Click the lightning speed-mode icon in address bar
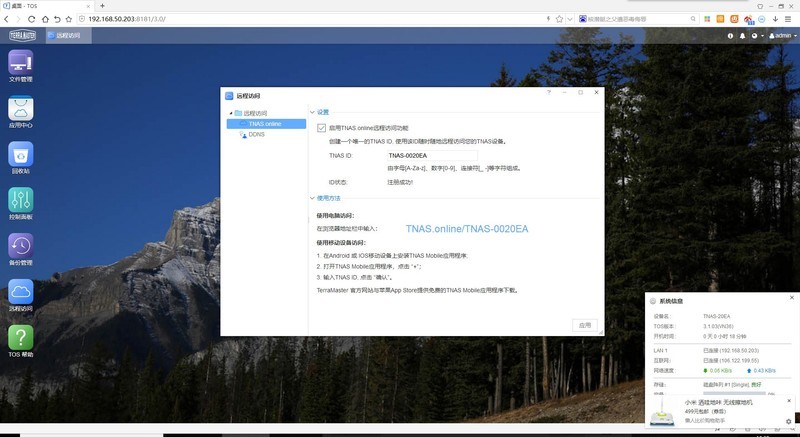The height and width of the screenshot is (437, 800). pyautogui.click(x=548, y=19)
